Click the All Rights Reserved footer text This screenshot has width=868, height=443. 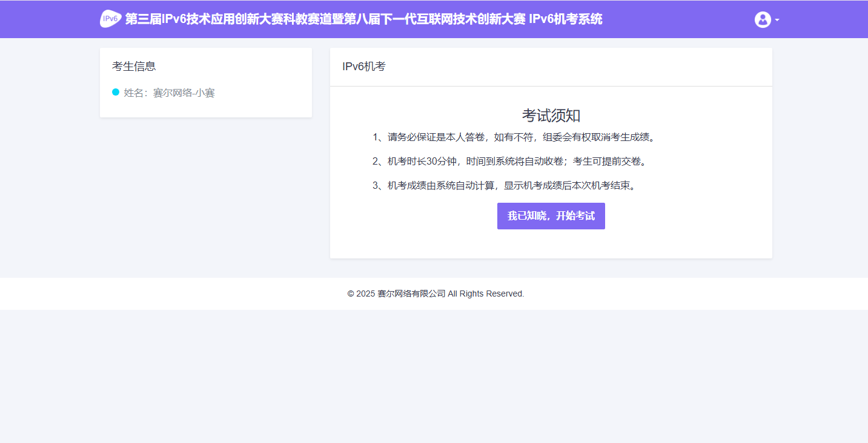[x=486, y=294]
